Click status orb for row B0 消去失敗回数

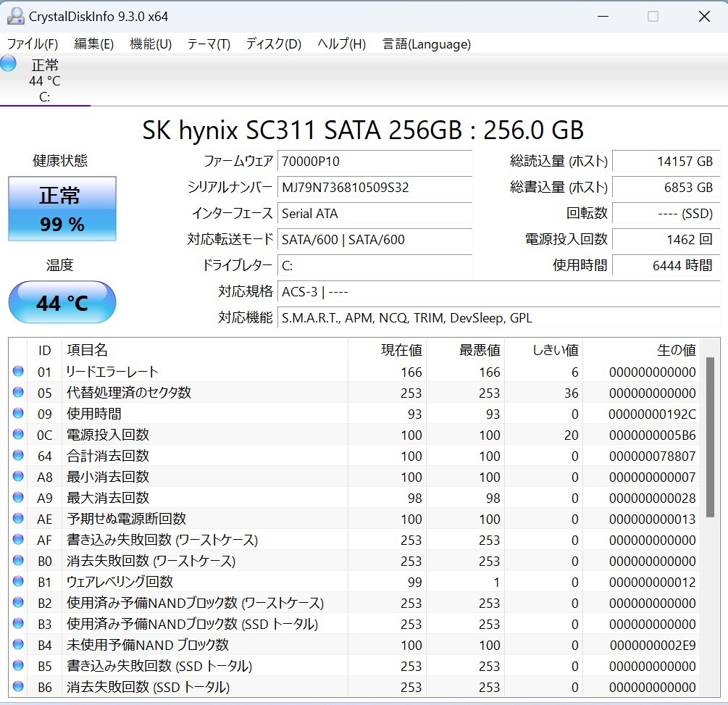point(18,560)
